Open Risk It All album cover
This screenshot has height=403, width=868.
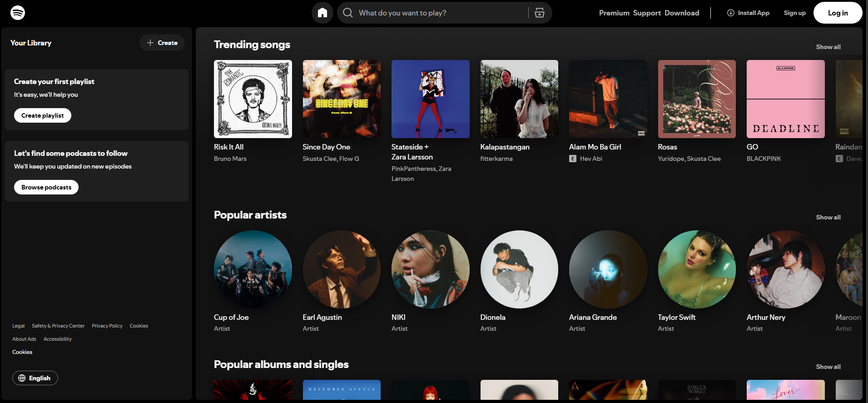(x=253, y=99)
